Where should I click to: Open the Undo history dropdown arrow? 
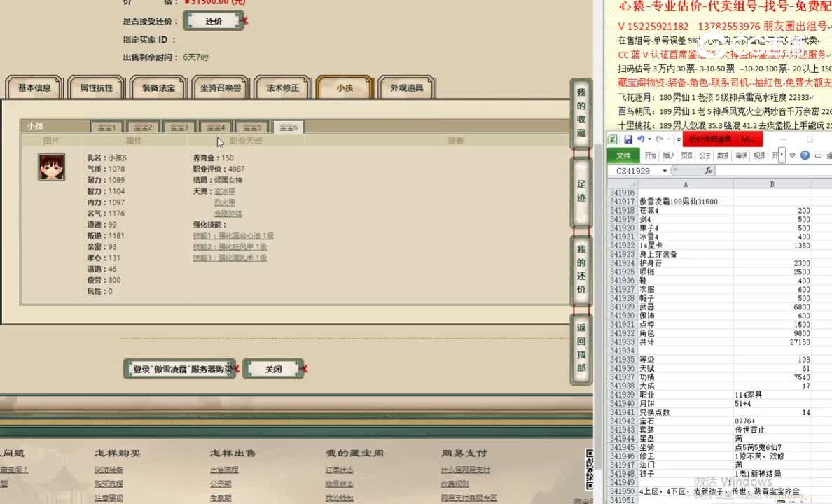coord(649,140)
